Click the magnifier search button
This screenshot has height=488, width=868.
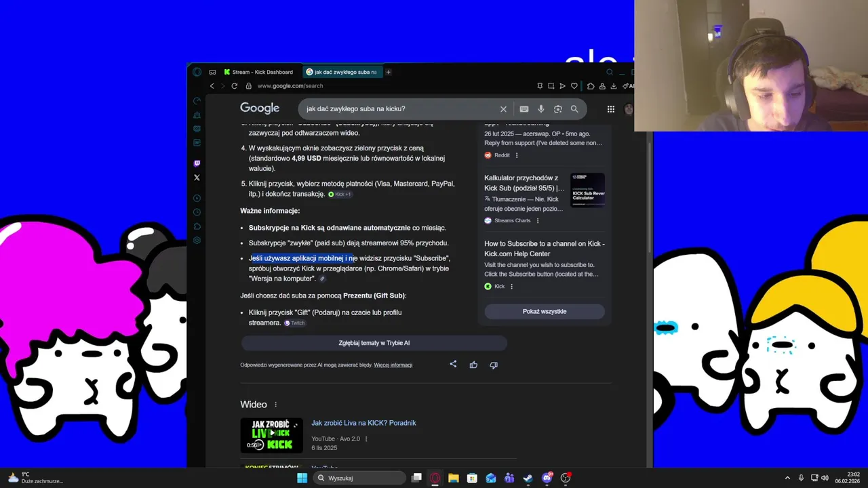pos(574,109)
